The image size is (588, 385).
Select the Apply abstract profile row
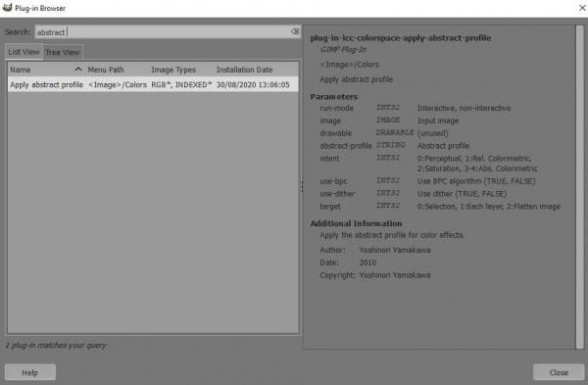tap(153, 84)
